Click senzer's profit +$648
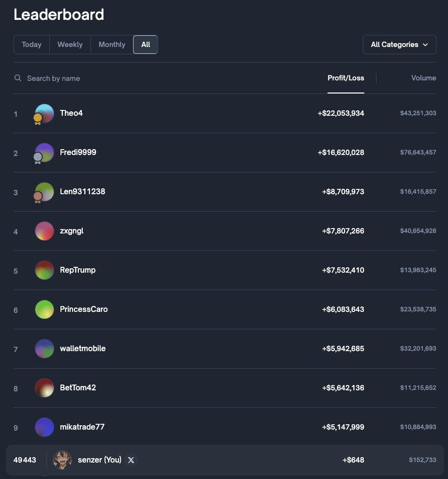The width and height of the screenshot is (448, 479). [x=353, y=460]
